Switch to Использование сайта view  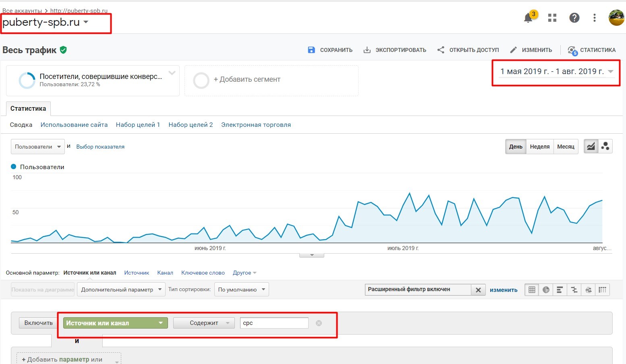click(x=74, y=125)
